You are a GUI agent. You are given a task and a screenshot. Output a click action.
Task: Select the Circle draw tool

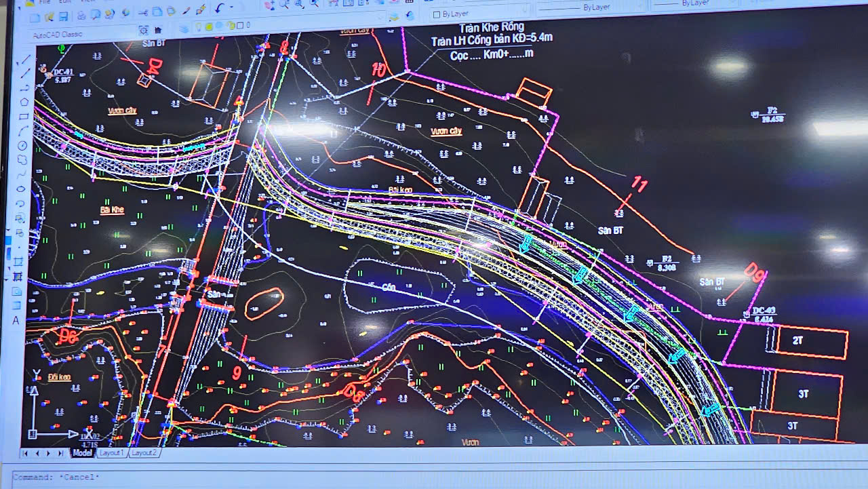coord(22,145)
